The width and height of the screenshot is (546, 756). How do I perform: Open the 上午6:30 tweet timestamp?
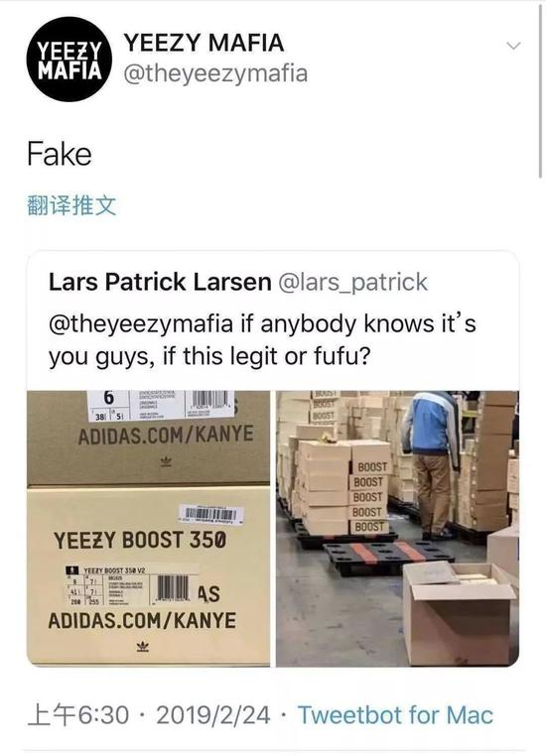78,714
